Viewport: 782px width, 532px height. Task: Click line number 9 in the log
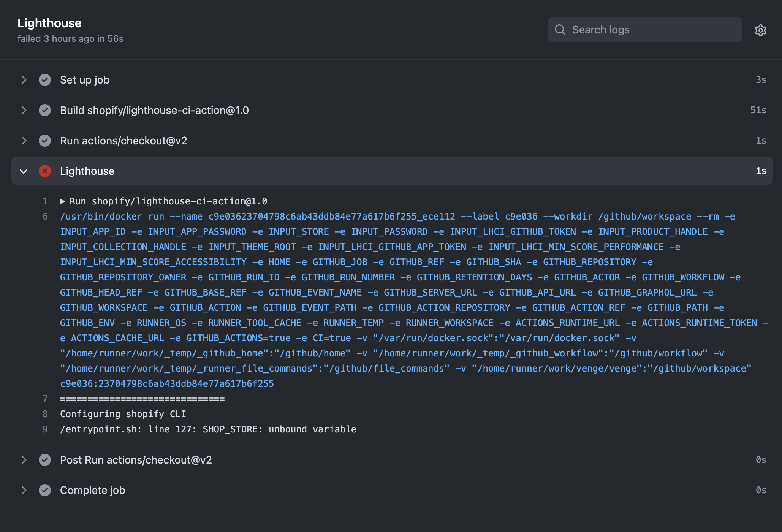point(45,429)
